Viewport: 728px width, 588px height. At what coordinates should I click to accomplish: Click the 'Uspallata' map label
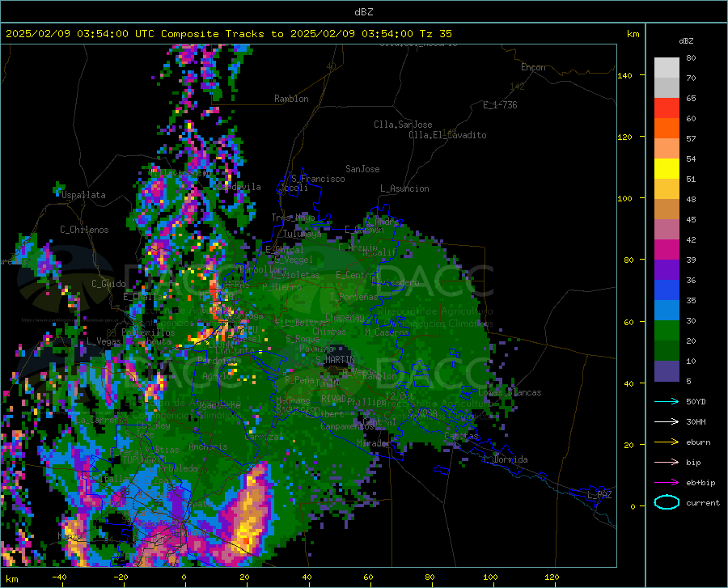click(83, 195)
